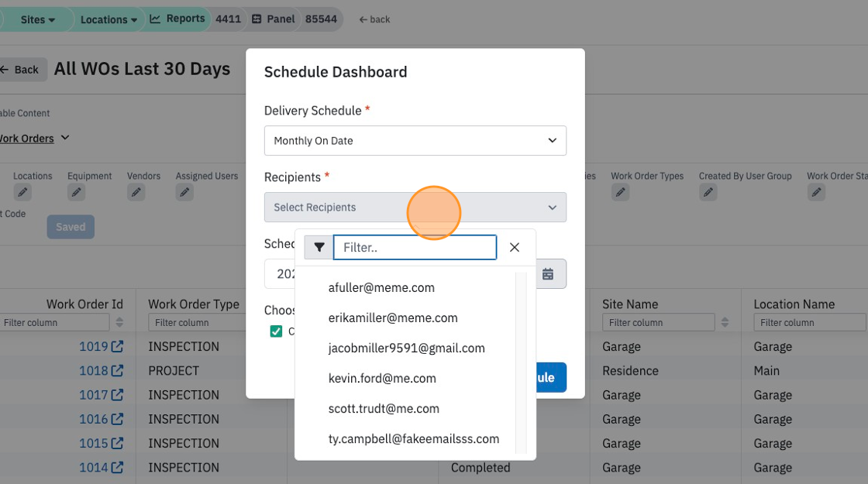Toggle the green checkbox under Choose
Screen dimensions: 868x484
(x=276, y=331)
